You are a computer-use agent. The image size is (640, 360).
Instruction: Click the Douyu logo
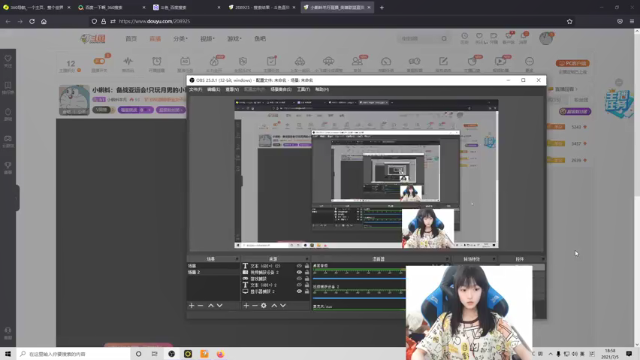click(93, 39)
